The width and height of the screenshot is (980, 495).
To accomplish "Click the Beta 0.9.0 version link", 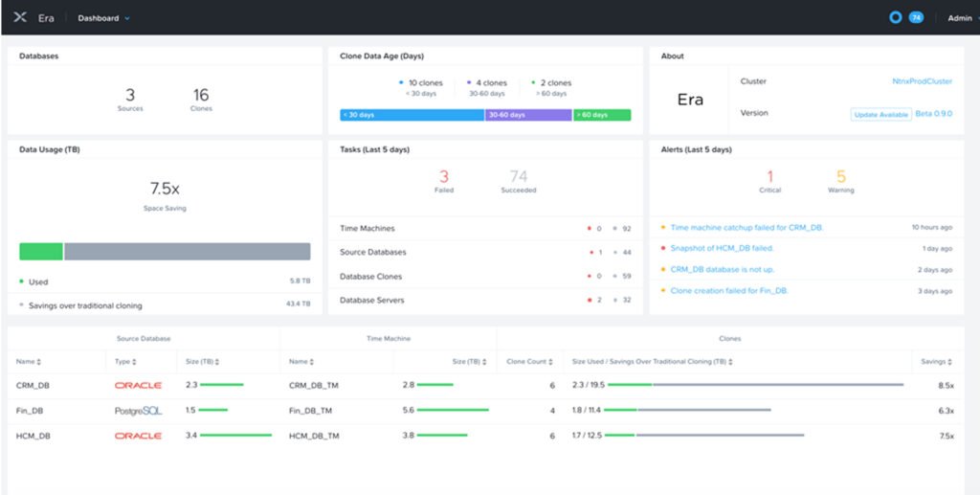I will [x=933, y=113].
